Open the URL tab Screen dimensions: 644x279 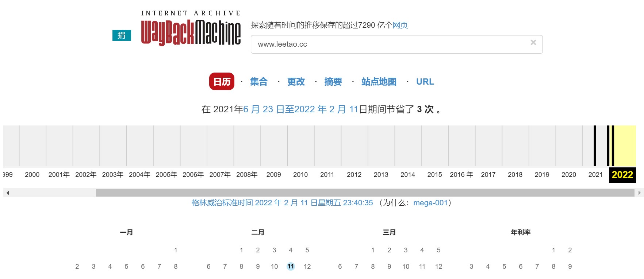425,82
